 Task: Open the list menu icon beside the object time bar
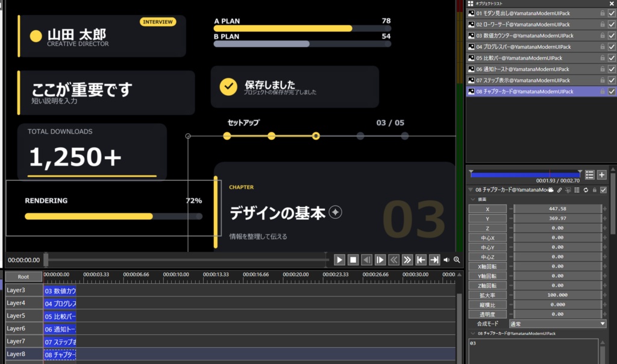[589, 175]
